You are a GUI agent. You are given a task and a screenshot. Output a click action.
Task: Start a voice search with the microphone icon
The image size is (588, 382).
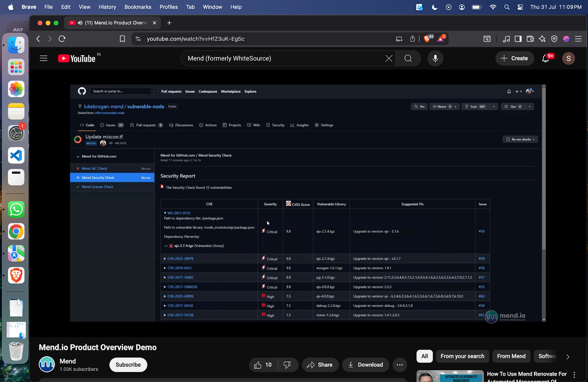pyautogui.click(x=435, y=58)
